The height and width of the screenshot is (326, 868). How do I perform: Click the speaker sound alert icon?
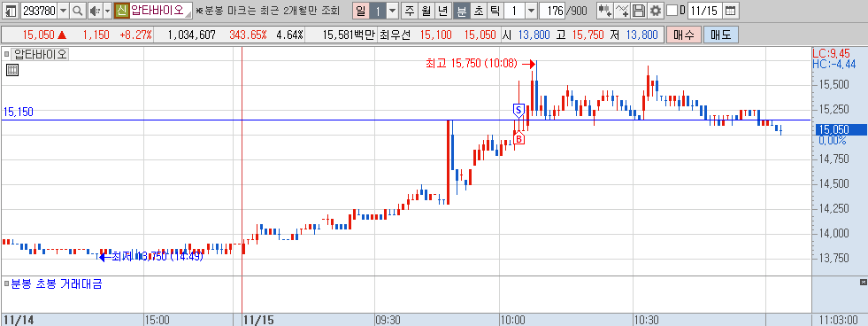click(x=95, y=11)
